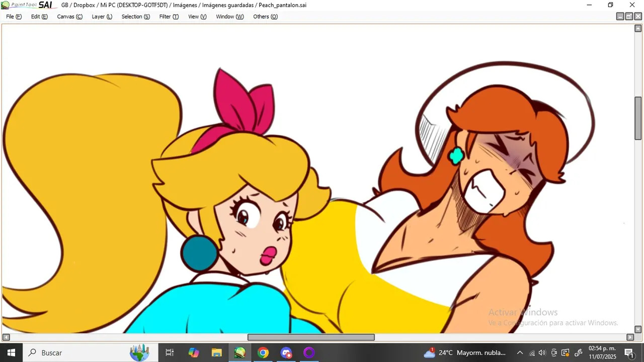The height and width of the screenshot is (362, 644).
Task: Show hidden system tray icons
Action: pyautogui.click(x=520, y=352)
